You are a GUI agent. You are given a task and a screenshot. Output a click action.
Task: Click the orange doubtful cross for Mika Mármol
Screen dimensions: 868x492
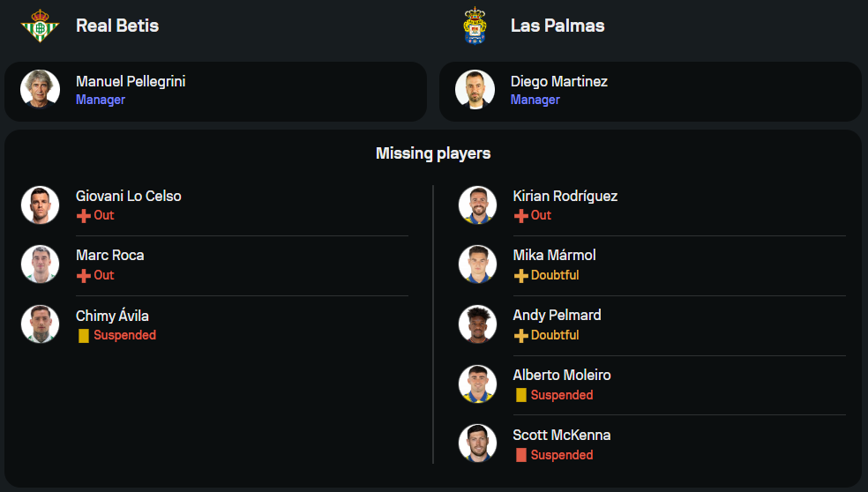point(521,276)
